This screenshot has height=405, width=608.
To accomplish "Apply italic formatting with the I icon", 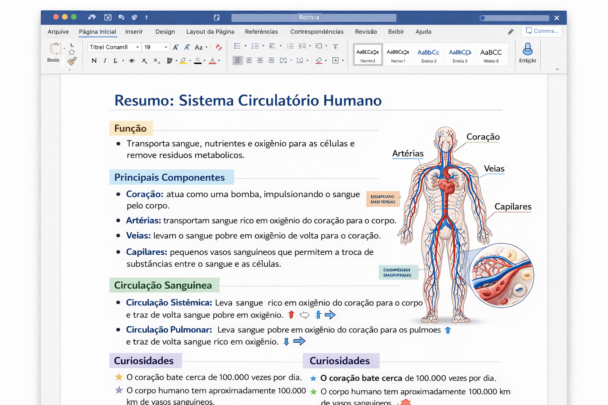I will pos(106,61).
